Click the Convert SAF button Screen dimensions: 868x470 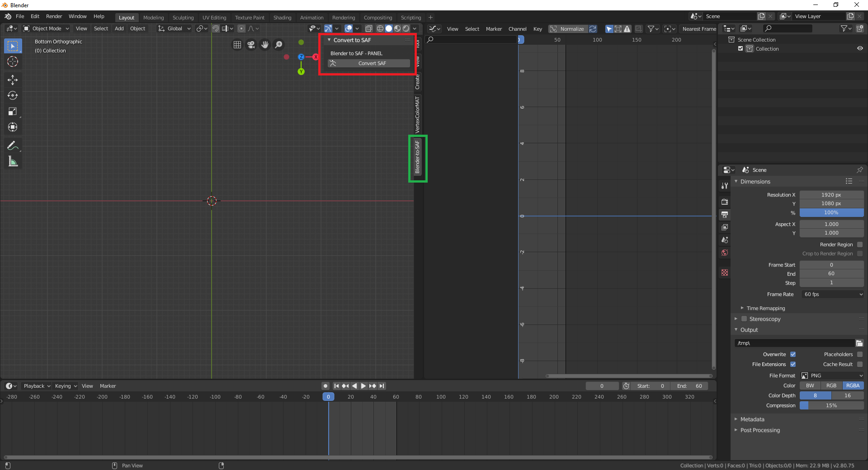[369, 63]
